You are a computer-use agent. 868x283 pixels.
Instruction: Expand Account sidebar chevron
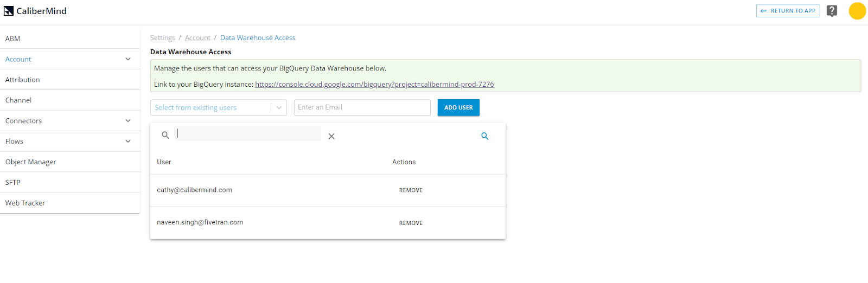[128, 59]
